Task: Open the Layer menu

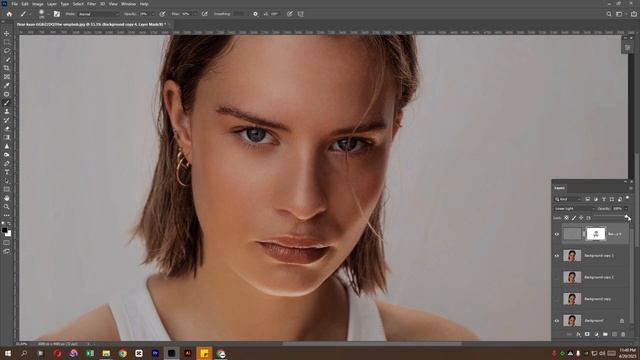Action: [x=52, y=4]
